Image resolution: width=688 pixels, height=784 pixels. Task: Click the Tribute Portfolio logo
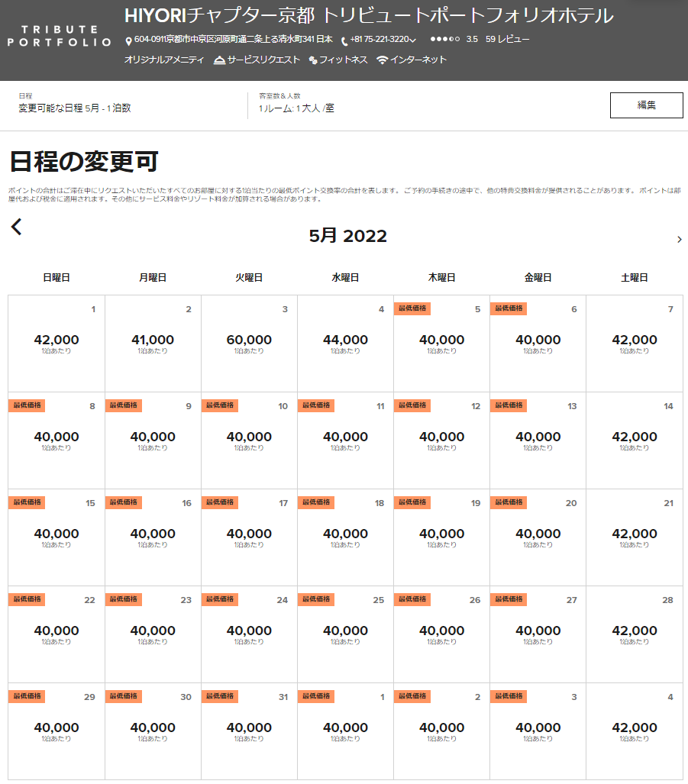click(60, 36)
